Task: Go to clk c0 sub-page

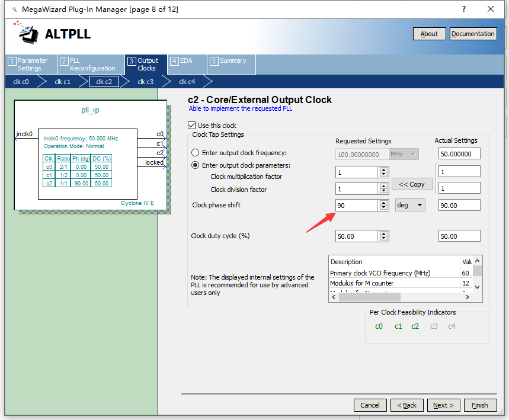Action: [21, 82]
